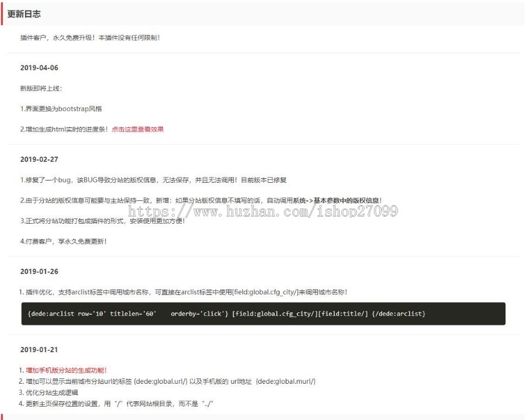Click the line about arclist标签中调用城市名称
Image resolution: width=526 pixels, height=420 pixels.
click(183, 292)
